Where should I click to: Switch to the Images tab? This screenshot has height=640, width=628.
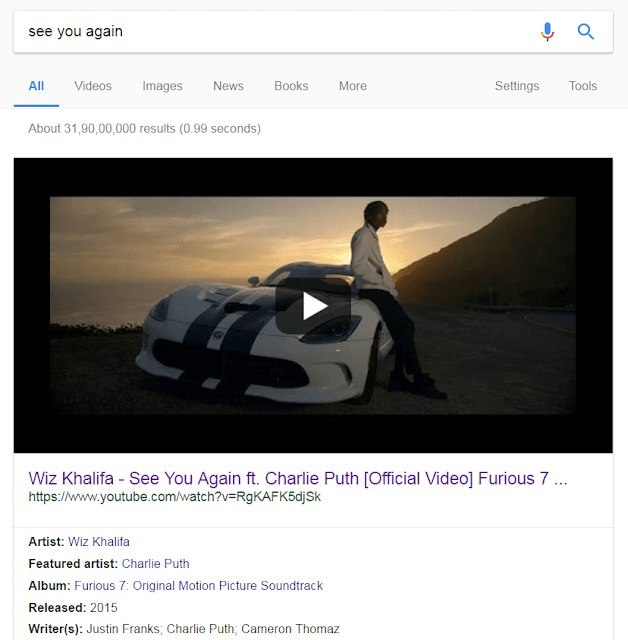tap(162, 86)
